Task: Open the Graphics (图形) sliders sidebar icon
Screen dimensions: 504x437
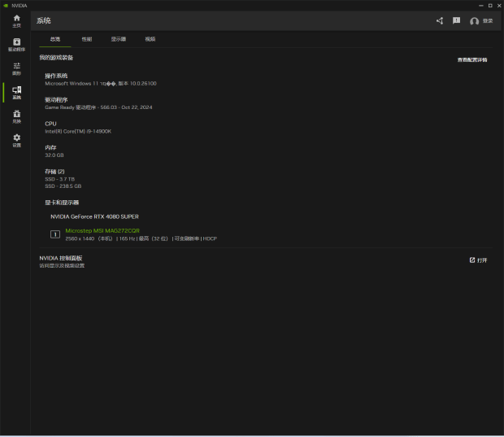Action: pyautogui.click(x=17, y=69)
